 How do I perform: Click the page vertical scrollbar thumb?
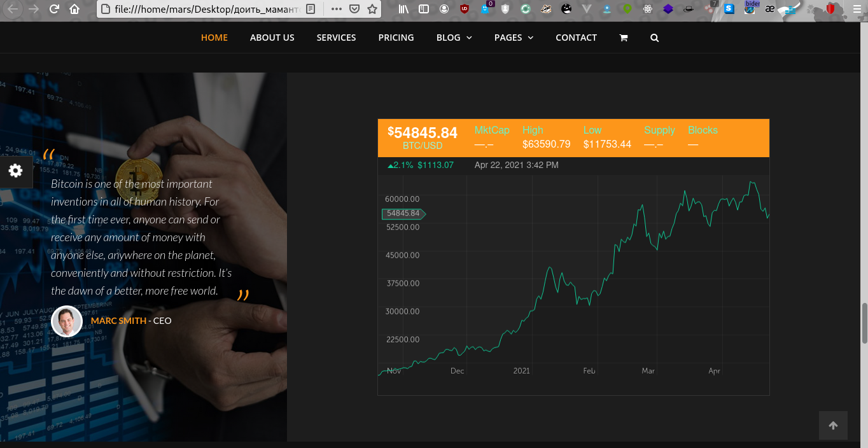(864, 323)
